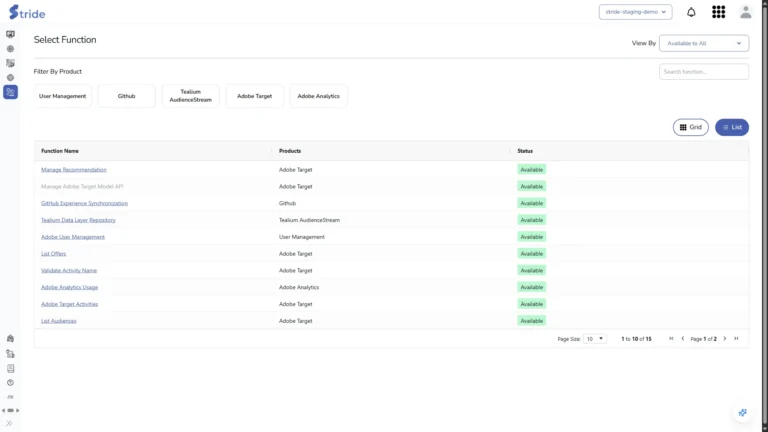
Task: Open the user profile avatar
Action: point(745,12)
